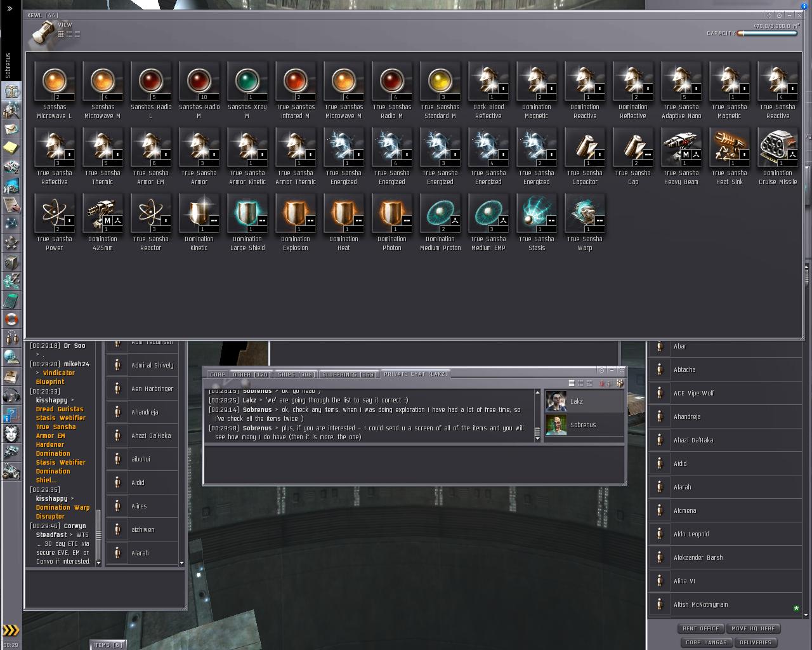Switch to the Corp chat tab

tap(218, 375)
